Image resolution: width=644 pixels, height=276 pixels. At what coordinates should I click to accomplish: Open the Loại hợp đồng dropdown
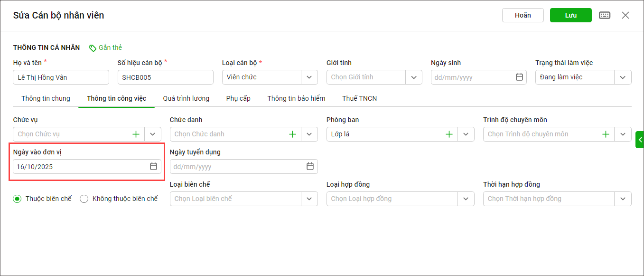[x=466, y=199]
